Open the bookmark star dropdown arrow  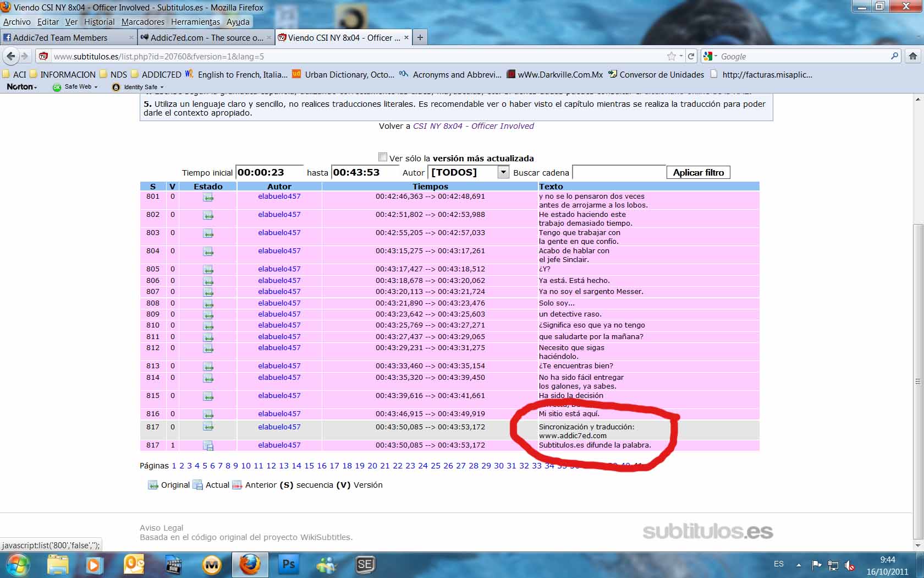[681, 56]
